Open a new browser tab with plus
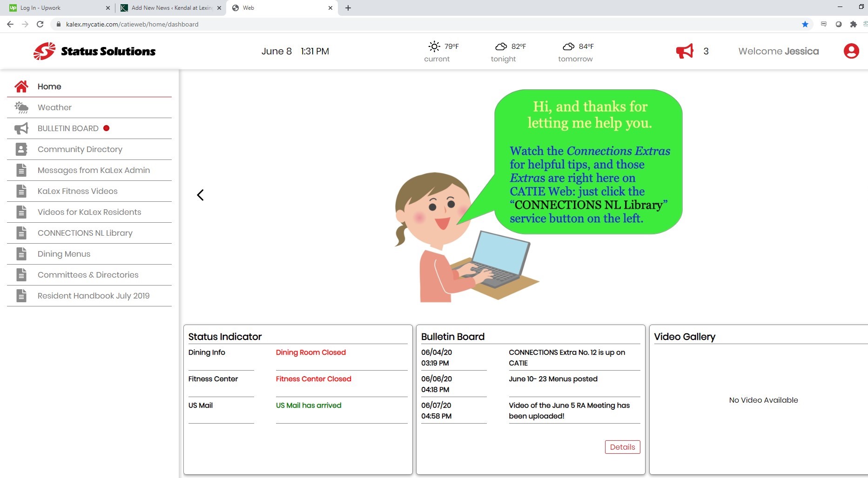868x478 pixels. coord(348,8)
